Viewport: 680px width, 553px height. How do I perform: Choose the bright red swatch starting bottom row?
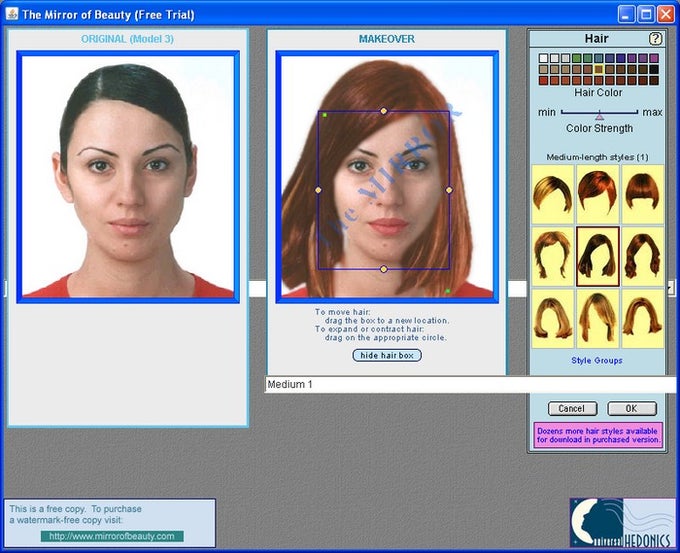[543, 81]
